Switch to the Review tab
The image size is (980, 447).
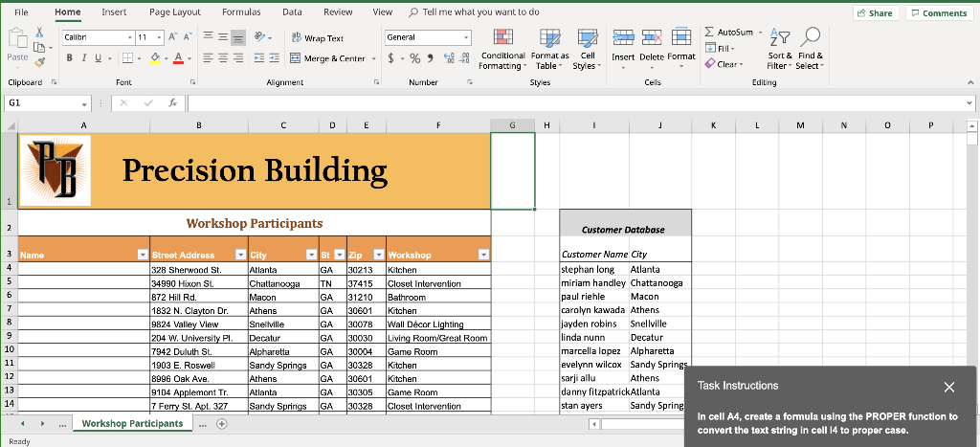338,11
